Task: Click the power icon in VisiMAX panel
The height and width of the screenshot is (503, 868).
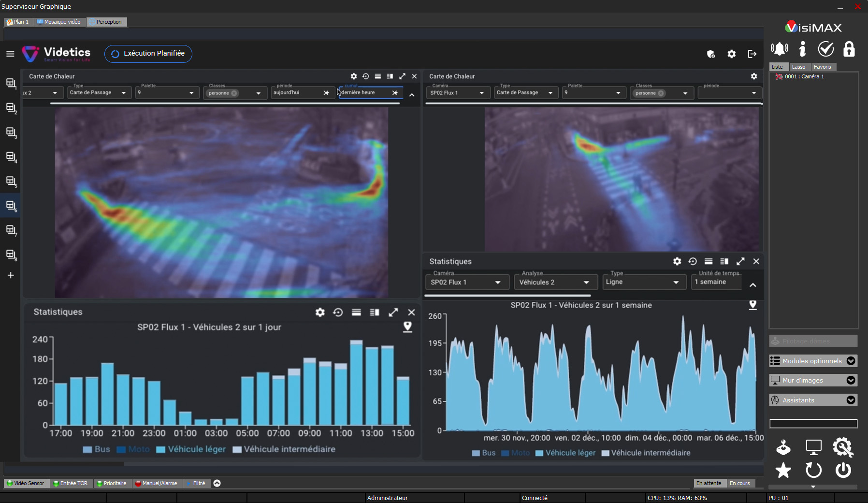Action: tap(843, 470)
